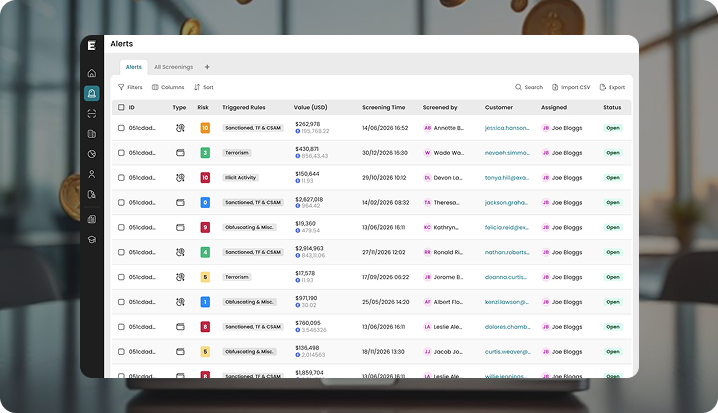Click the graduation cap sidebar icon
The height and width of the screenshot is (413, 718).
[x=92, y=240]
